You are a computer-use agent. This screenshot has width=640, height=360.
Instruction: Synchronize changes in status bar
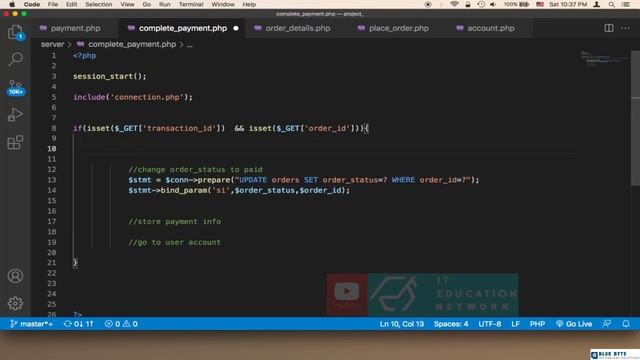[78, 324]
